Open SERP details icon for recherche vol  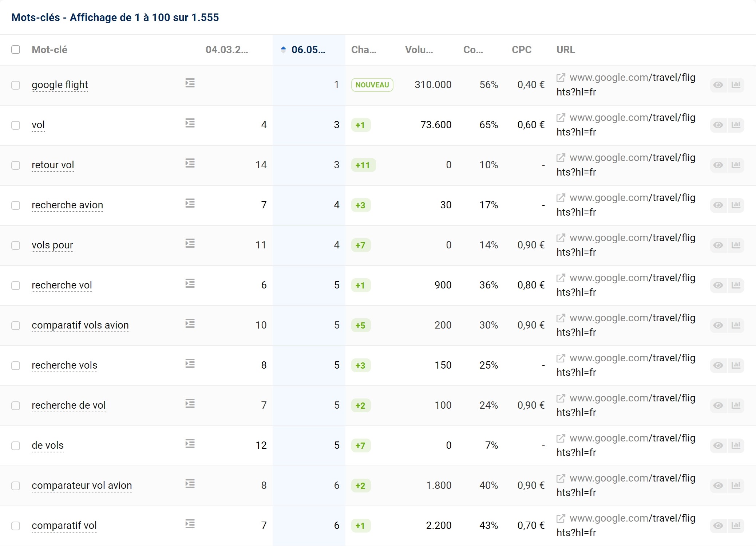pyautogui.click(x=190, y=283)
